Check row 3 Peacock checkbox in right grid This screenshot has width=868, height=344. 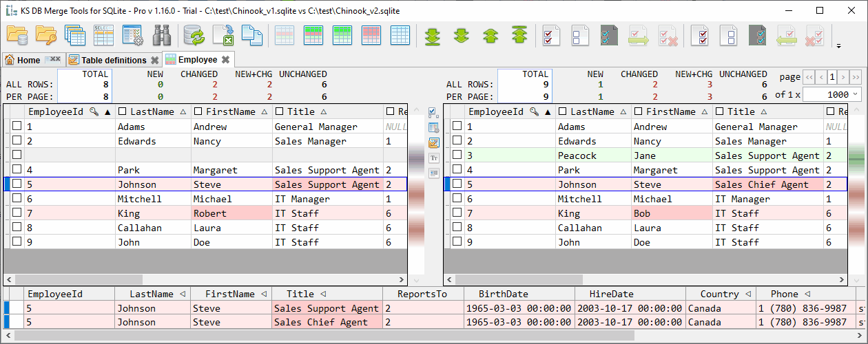(x=457, y=155)
